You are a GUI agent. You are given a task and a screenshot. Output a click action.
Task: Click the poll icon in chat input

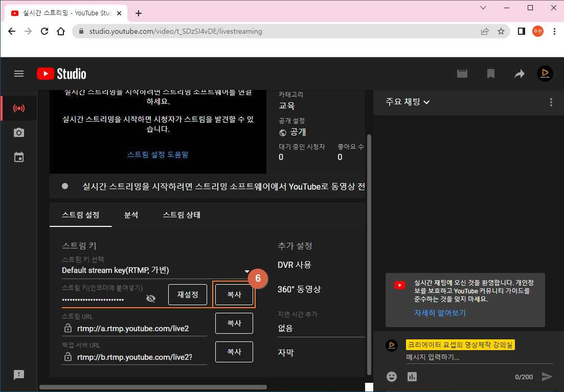412,377
